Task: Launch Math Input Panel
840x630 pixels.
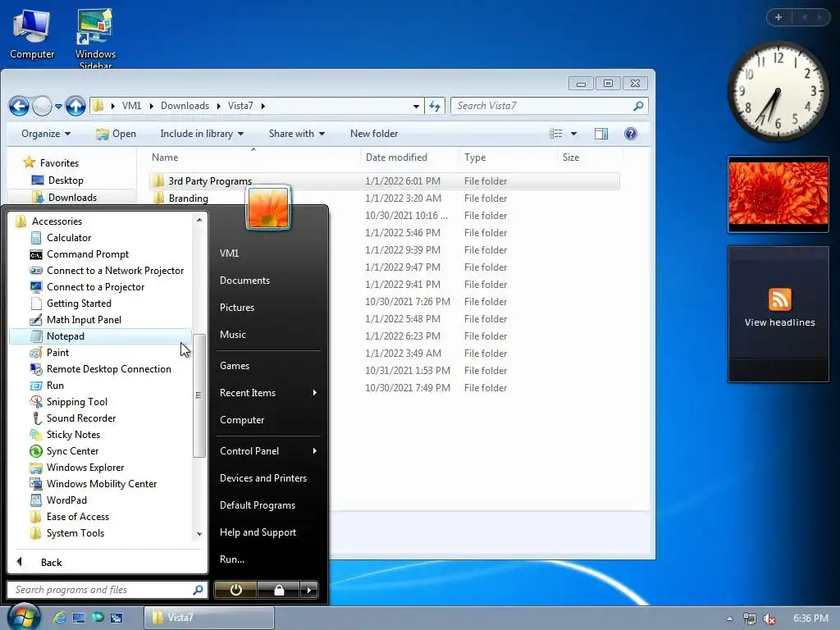Action: [84, 320]
